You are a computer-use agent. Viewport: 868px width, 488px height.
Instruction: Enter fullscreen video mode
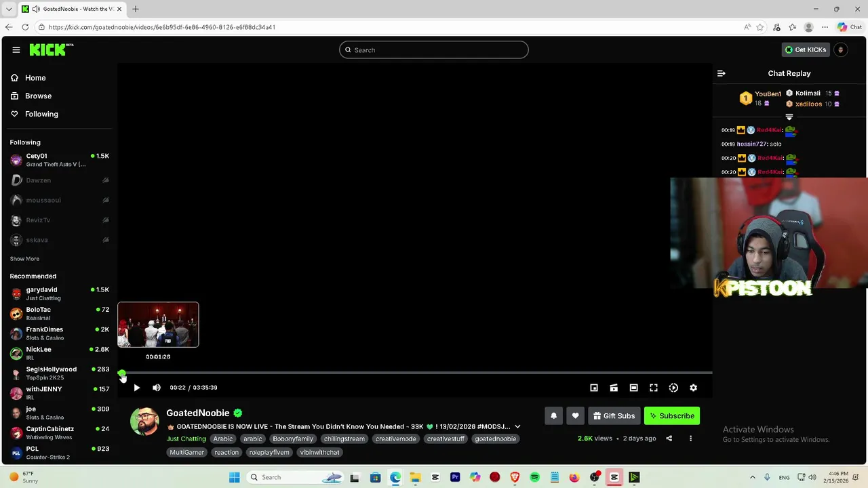click(x=654, y=388)
